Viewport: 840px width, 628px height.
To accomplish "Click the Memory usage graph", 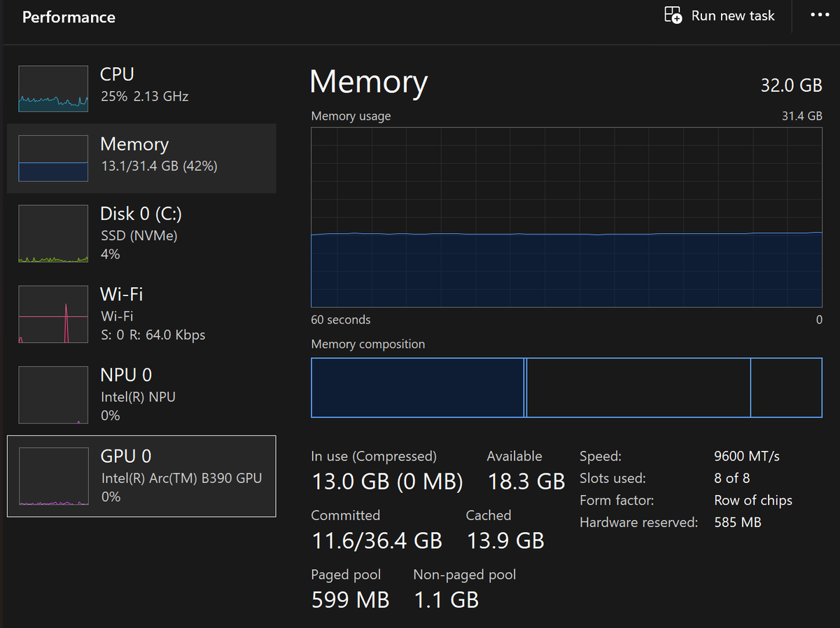I will [x=566, y=217].
